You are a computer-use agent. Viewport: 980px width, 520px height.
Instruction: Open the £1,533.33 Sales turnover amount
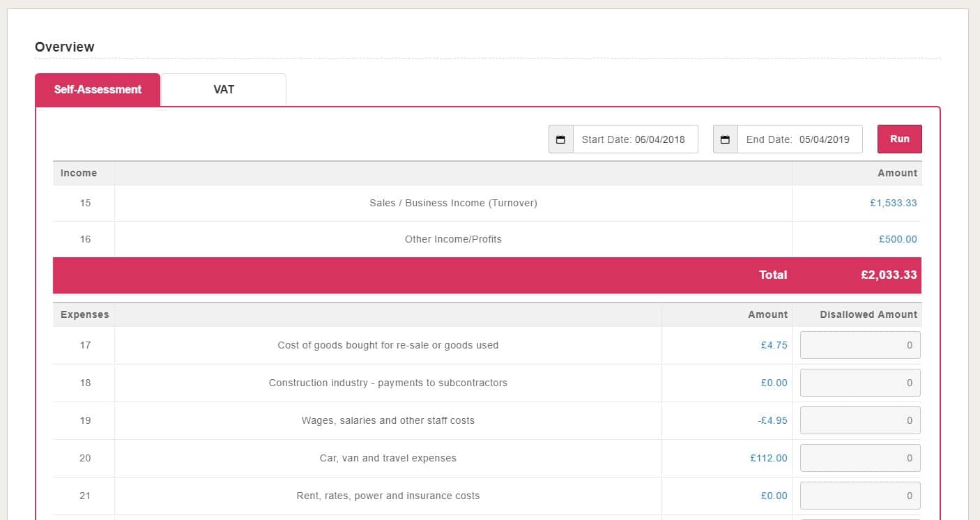[x=893, y=204]
